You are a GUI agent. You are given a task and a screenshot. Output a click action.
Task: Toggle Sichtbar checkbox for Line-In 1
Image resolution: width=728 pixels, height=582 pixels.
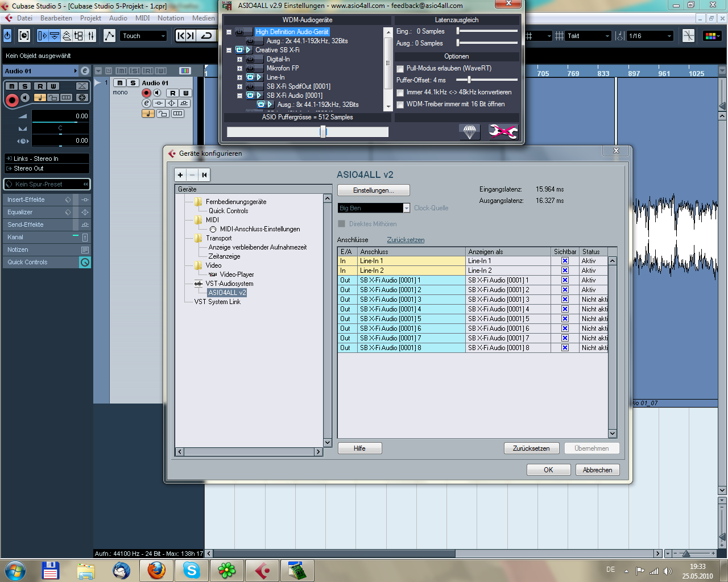[565, 261]
